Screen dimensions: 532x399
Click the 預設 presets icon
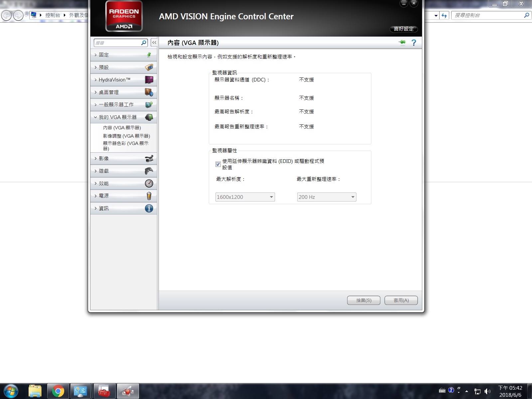pos(149,67)
